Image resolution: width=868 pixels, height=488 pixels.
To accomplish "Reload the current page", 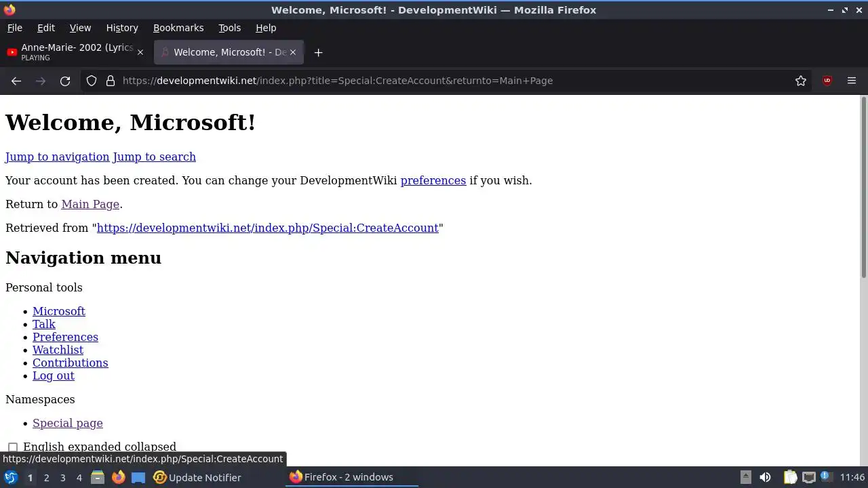I will 65,81.
